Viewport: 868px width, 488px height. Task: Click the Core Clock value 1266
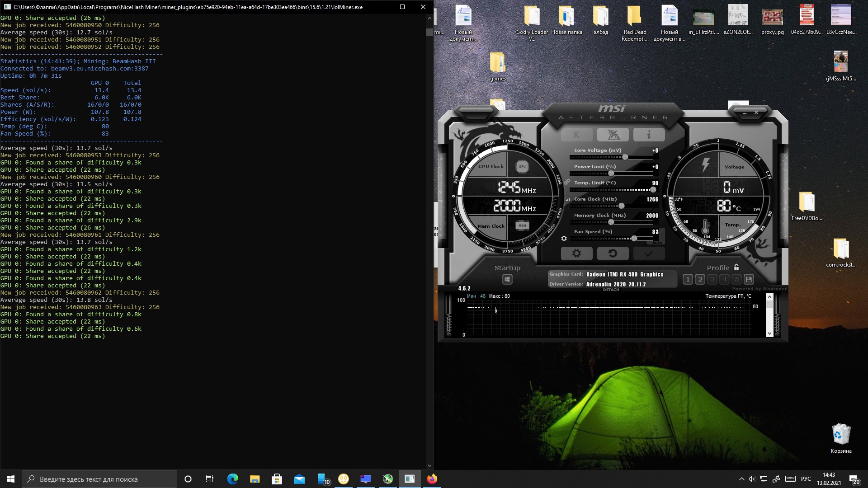point(652,199)
